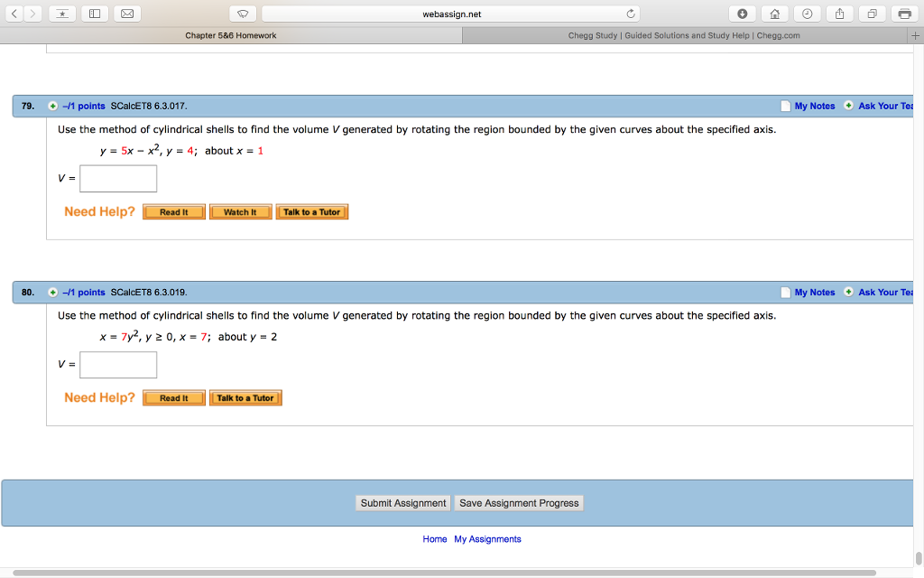
Task: Click the Home icon in browser toolbar
Action: 774,14
